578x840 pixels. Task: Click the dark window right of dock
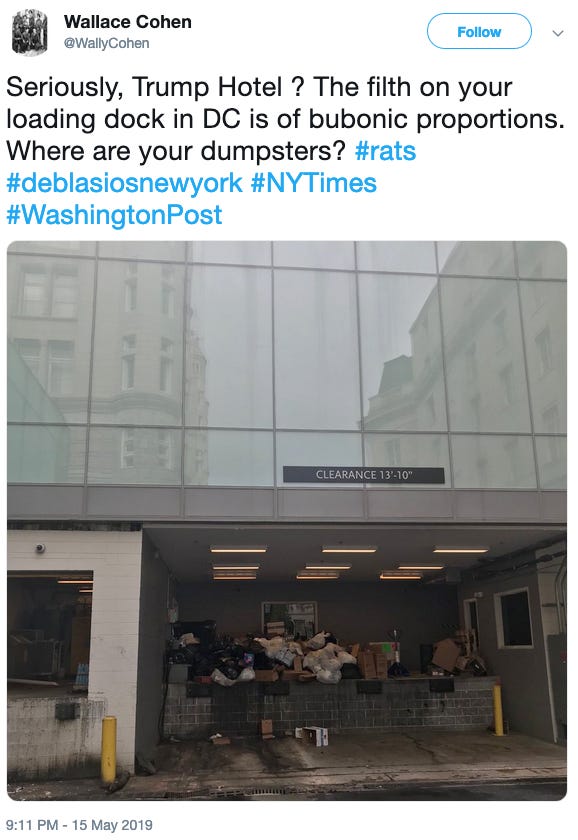pos(514,618)
